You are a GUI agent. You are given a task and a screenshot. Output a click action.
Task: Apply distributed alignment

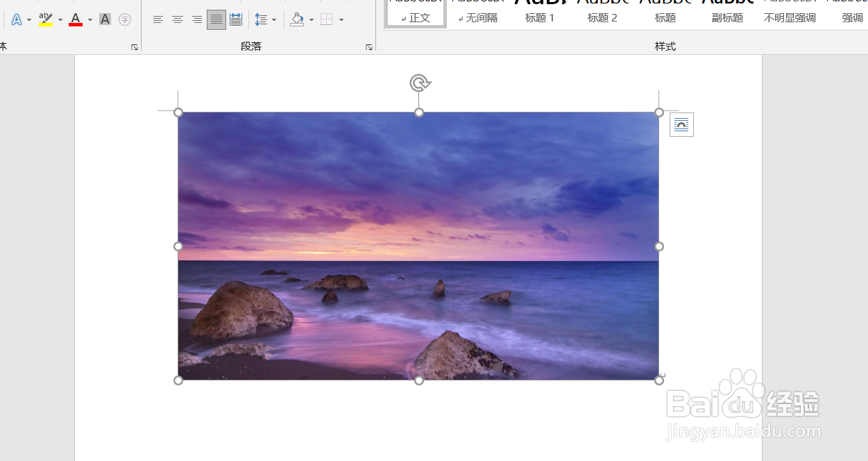[236, 19]
